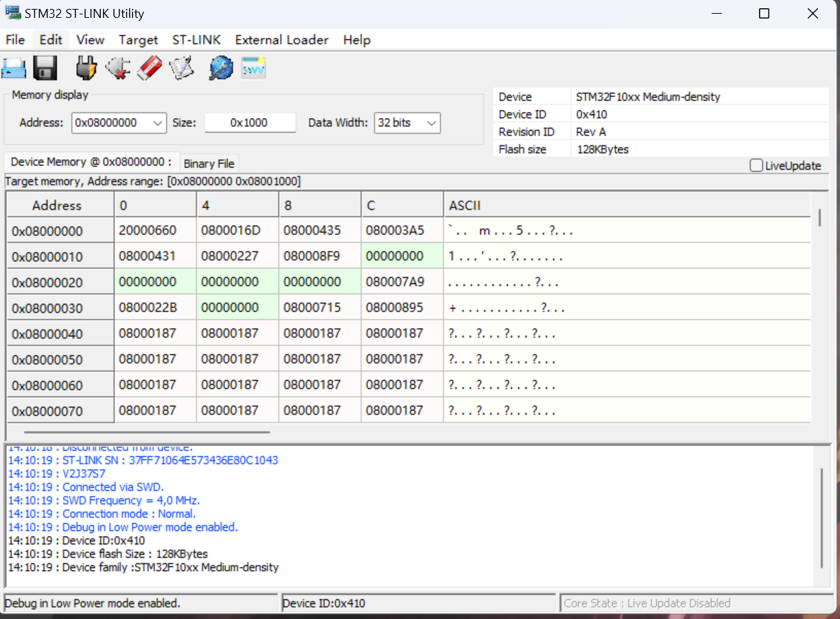Click the Save file floppy icon
Screen dimensions: 840x619
tap(45, 68)
